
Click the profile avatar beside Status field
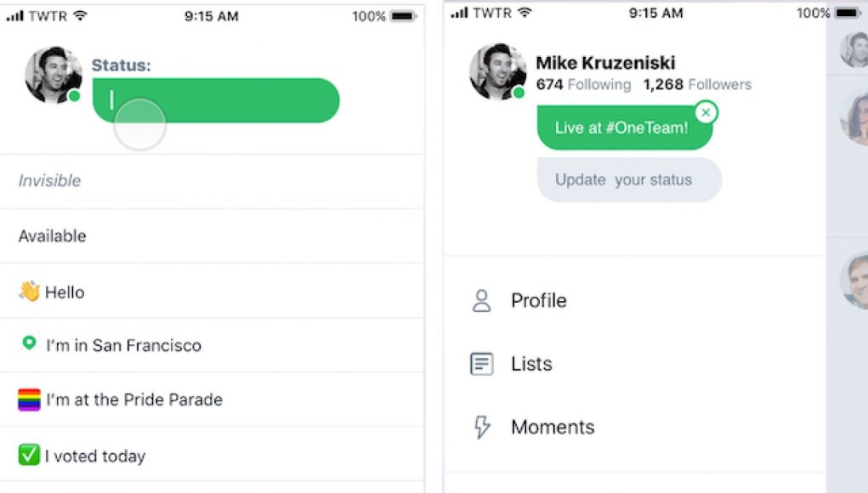[54, 75]
